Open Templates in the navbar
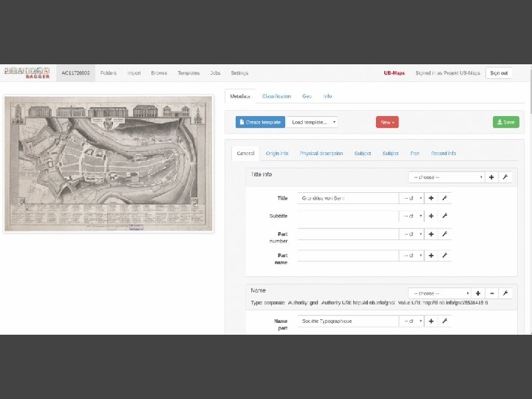Image resolution: width=532 pixels, height=399 pixels. coord(188,73)
